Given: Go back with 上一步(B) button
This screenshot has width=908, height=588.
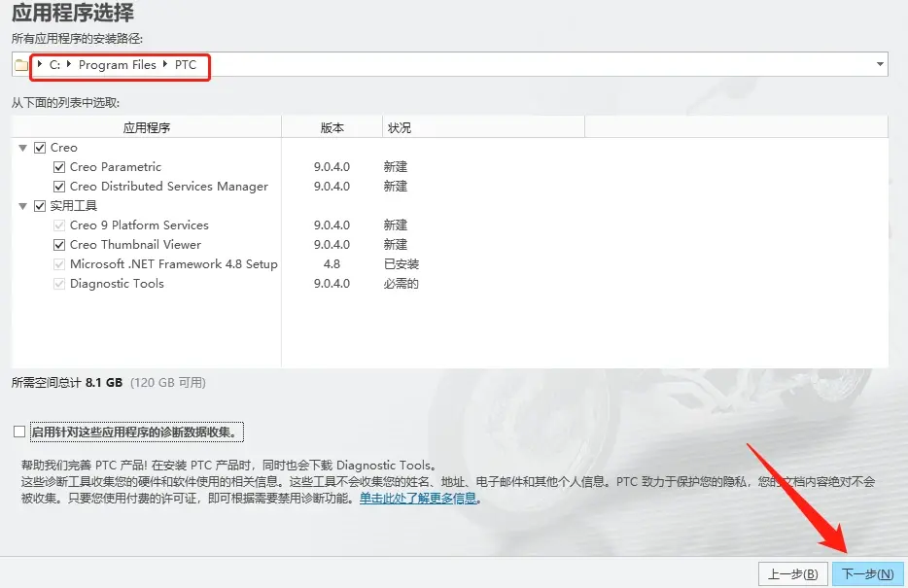Looking at the screenshot, I should pos(793,574).
